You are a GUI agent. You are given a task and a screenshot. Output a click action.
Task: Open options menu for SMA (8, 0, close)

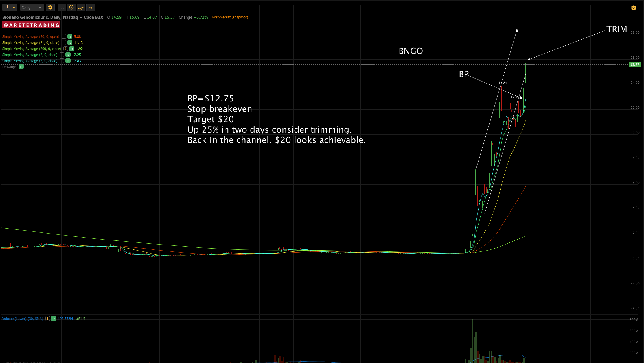click(62, 55)
